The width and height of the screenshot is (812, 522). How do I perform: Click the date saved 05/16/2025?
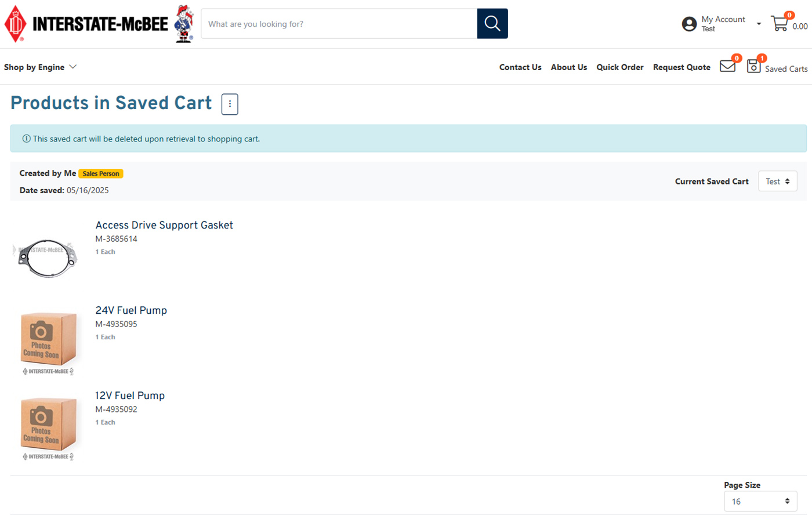pos(88,190)
